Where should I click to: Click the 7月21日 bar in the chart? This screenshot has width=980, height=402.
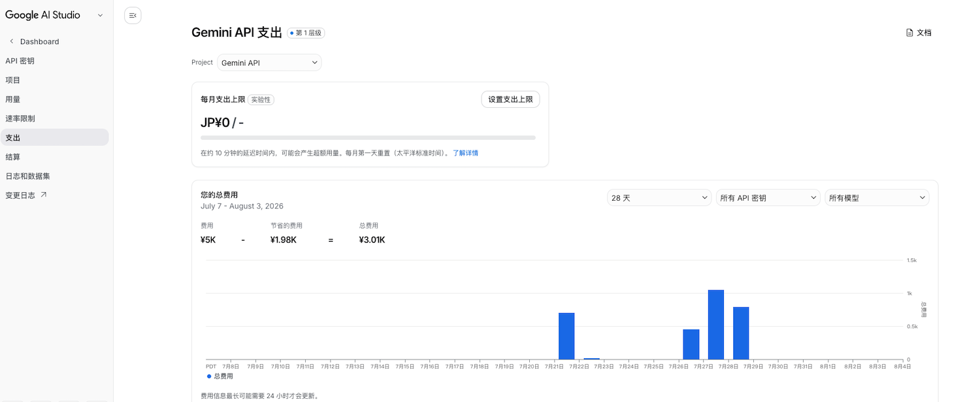pyautogui.click(x=566, y=336)
